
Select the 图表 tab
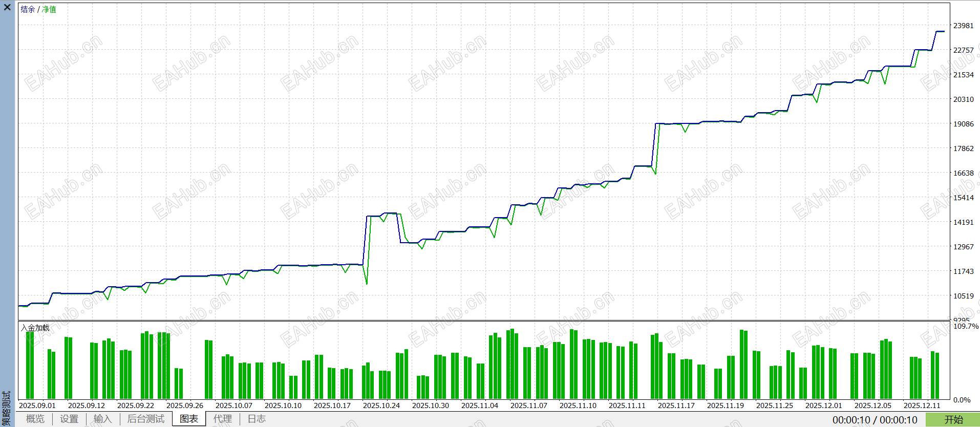[x=189, y=419]
